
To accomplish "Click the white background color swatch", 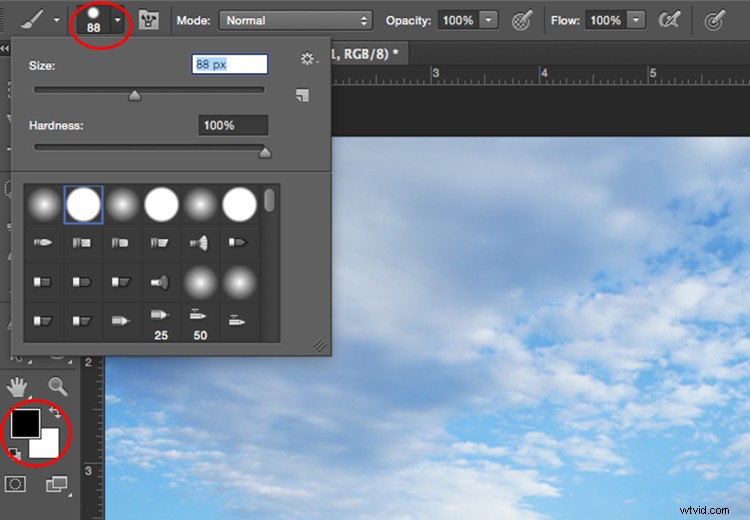I will [x=48, y=446].
